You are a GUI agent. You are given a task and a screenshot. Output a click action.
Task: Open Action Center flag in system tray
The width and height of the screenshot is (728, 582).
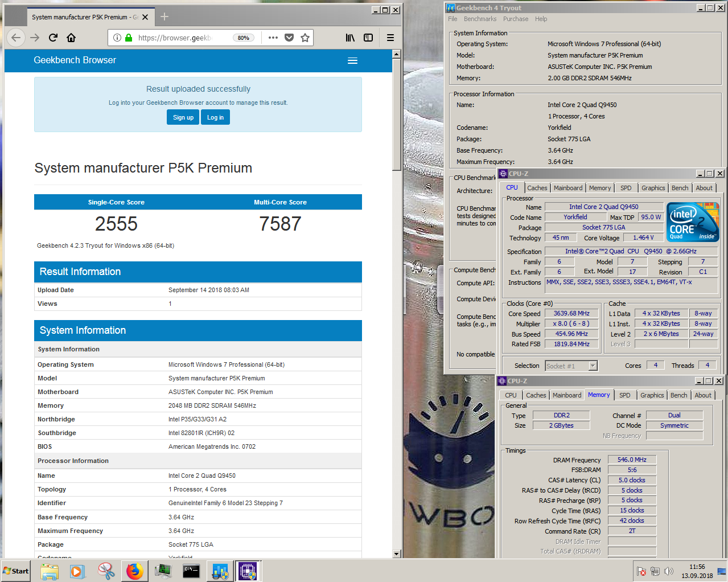[641, 571]
